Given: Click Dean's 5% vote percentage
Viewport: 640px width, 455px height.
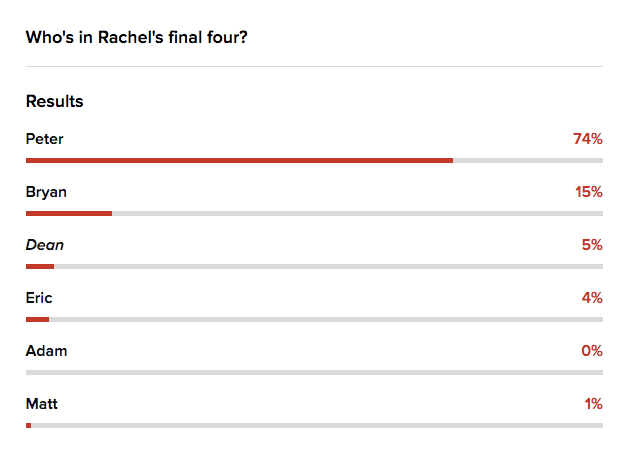Looking at the screenshot, I should [x=591, y=244].
